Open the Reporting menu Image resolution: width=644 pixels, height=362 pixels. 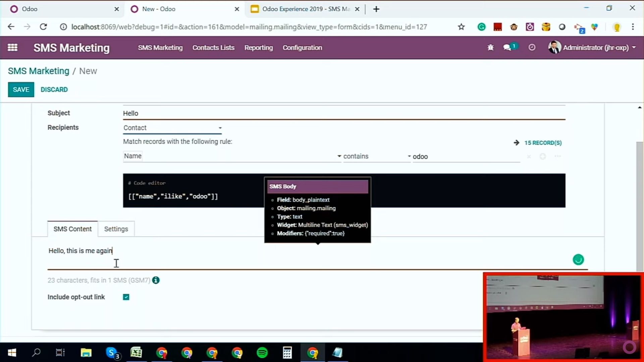pos(259,48)
